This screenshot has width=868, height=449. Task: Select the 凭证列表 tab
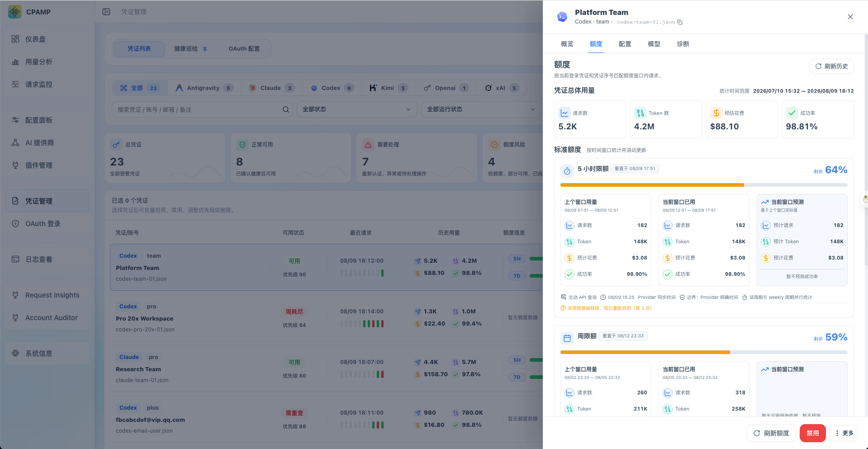[139, 49]
